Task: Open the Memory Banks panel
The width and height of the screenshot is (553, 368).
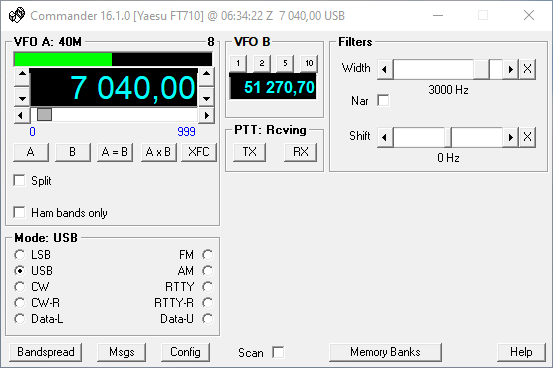Action: (385, 352)
